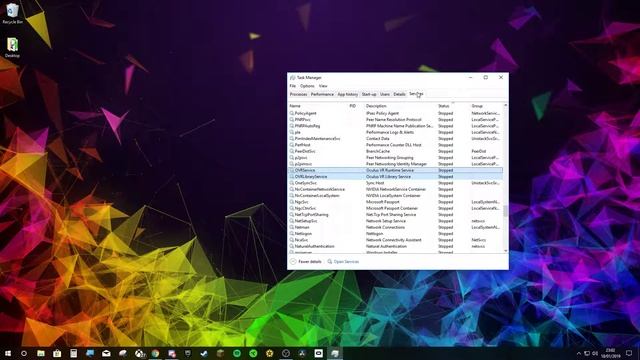Screen dimensions: 640x360
Task: Click the Microsoft Passport Container description
Action: tap(392, 208)
